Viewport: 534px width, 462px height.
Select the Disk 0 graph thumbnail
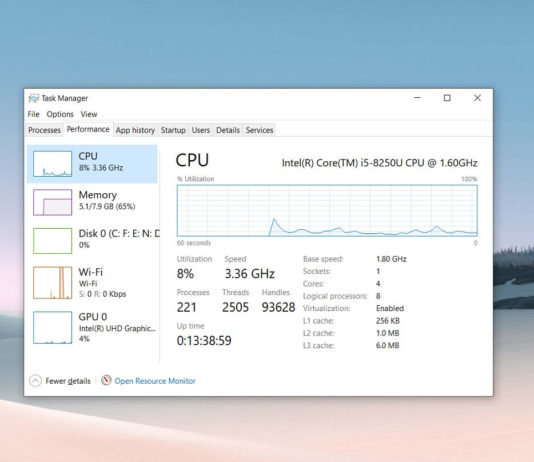[52, 241]
